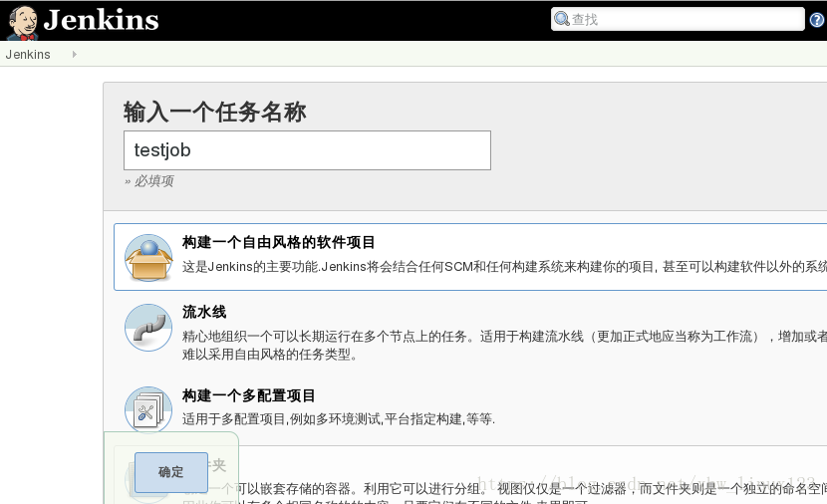Viewport: 827px width, 504px height.
Task: Click the search box labeled 查找
Action: [678, 20]
